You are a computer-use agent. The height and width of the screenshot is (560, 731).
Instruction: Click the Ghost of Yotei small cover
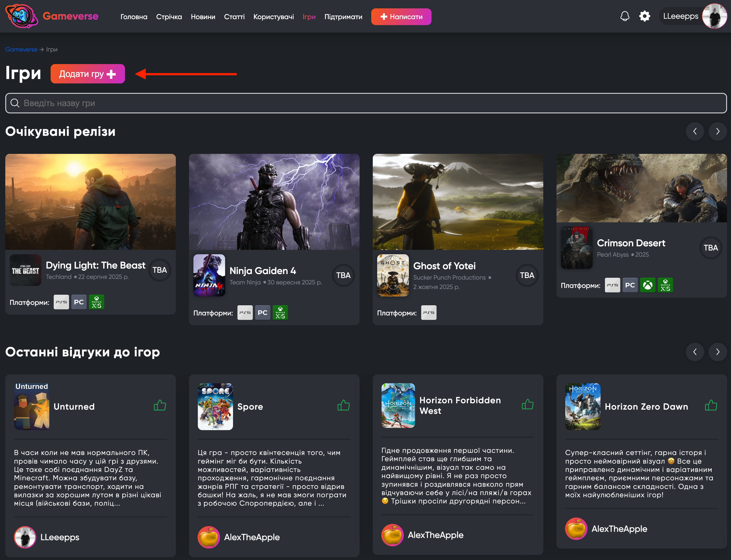coord(393,275)
